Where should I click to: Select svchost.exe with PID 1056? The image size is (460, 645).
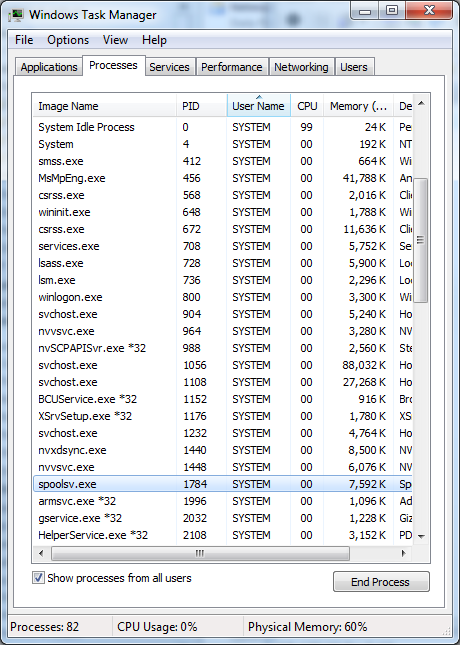pyautogui.click(x=223, y=365)
